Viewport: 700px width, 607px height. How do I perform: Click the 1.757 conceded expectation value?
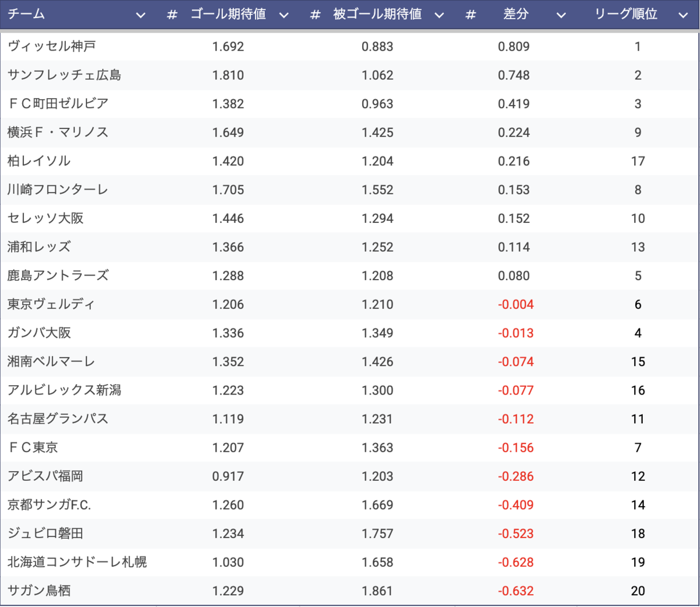[377, 533]
